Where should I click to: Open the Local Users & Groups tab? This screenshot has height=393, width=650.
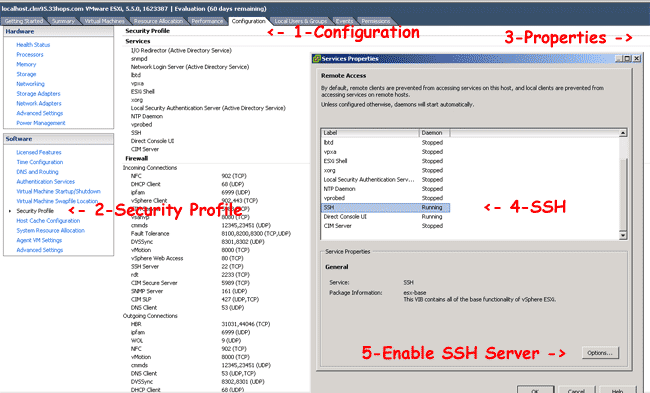pyautogui.click(x=301, y=21)
